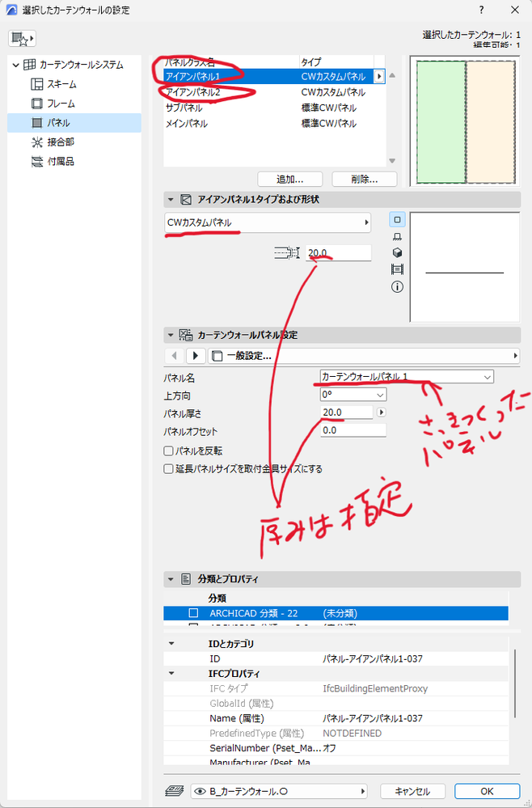Viewport: 532px width, 808px height.
Task: Edit the パネル厚さ value field
Action: coord(346,412)
